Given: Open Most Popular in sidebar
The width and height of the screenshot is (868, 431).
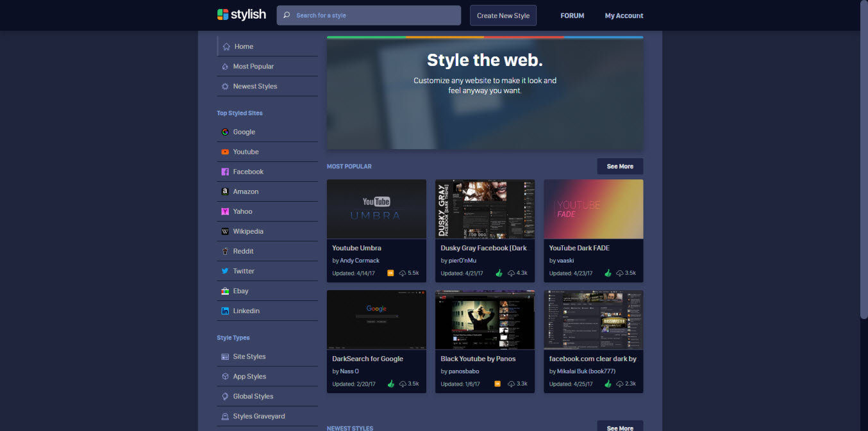Looking at the screenshot, I should (x=267, y=66).
